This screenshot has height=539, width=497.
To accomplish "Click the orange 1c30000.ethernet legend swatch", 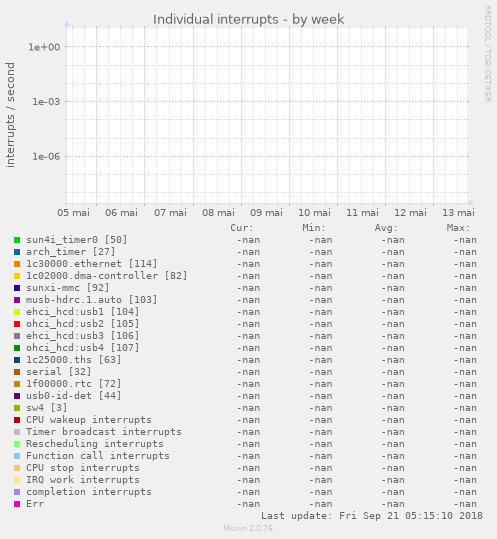I will click(17, 264).
